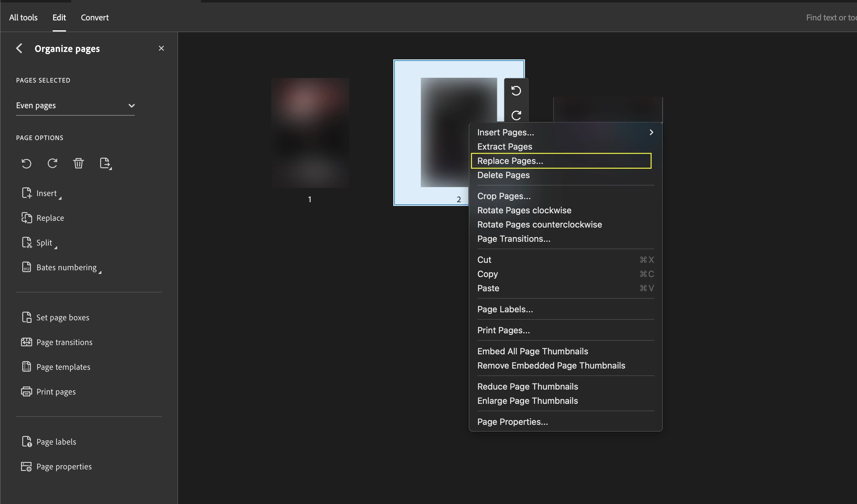Select page 1 thumbnail
This screenshot has height=504, width=857.
pos(310,133)
